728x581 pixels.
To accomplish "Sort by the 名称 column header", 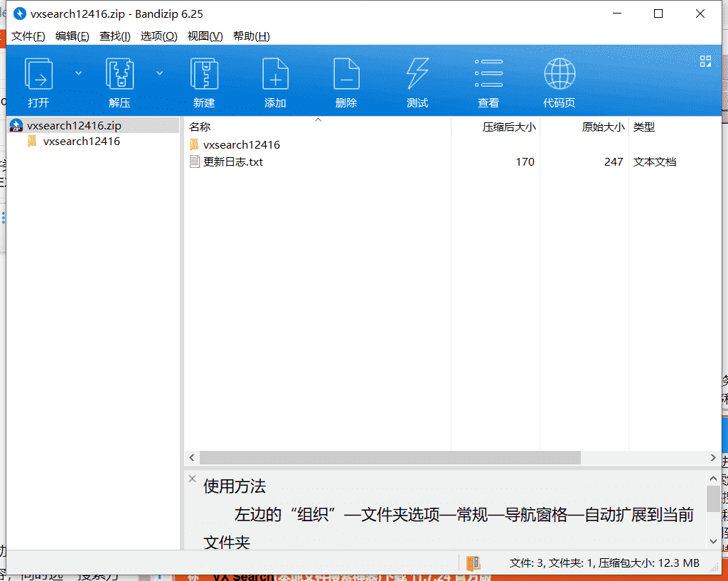I will coord(318,127).
